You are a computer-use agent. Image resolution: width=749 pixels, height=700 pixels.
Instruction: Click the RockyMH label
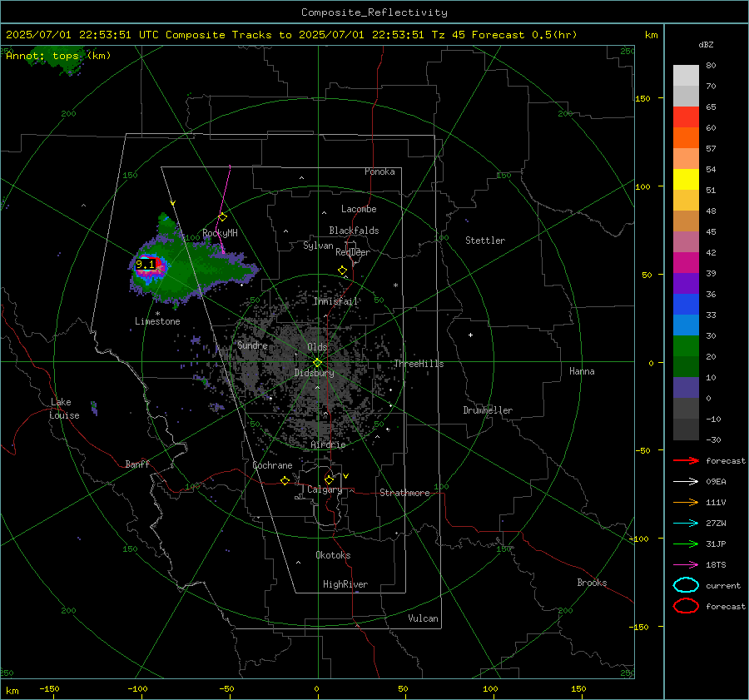pyautogui.click(x=220, y=233)
